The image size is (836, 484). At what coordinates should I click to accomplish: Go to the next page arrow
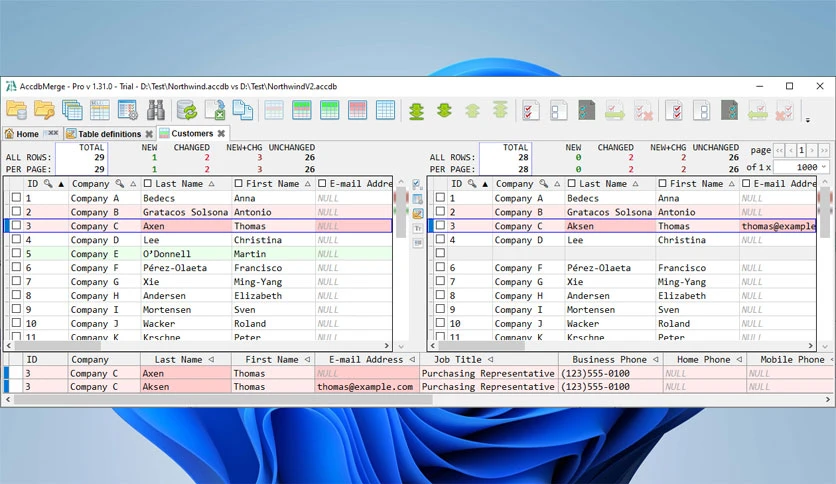tap(812, 150)
